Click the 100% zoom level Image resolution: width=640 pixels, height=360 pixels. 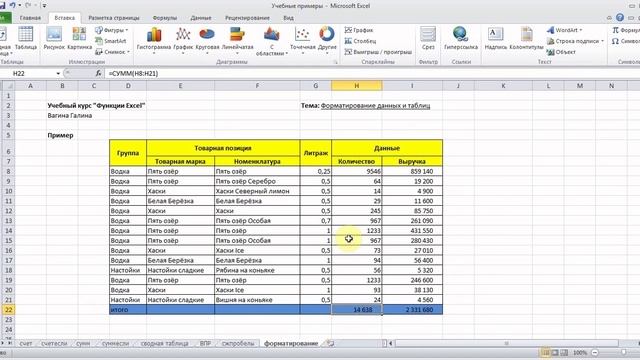[580, 352]
